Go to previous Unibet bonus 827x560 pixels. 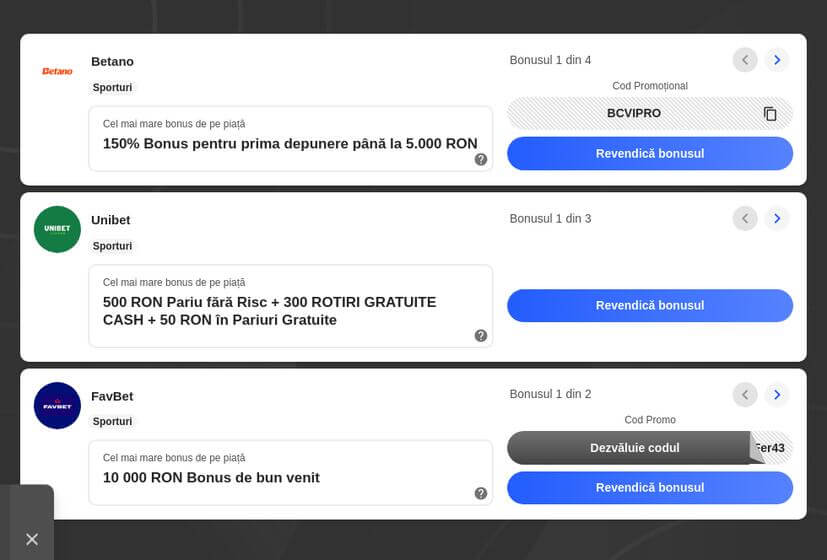click(x=745, y=218)
